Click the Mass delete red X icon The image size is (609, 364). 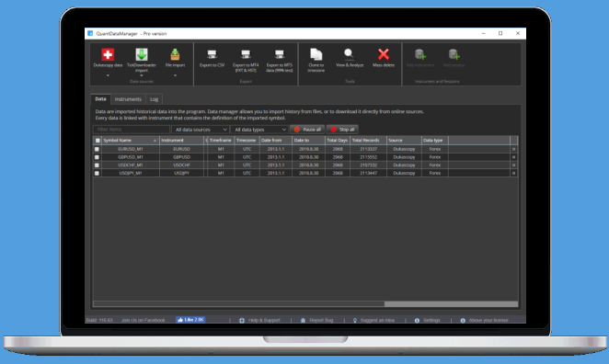384,54
